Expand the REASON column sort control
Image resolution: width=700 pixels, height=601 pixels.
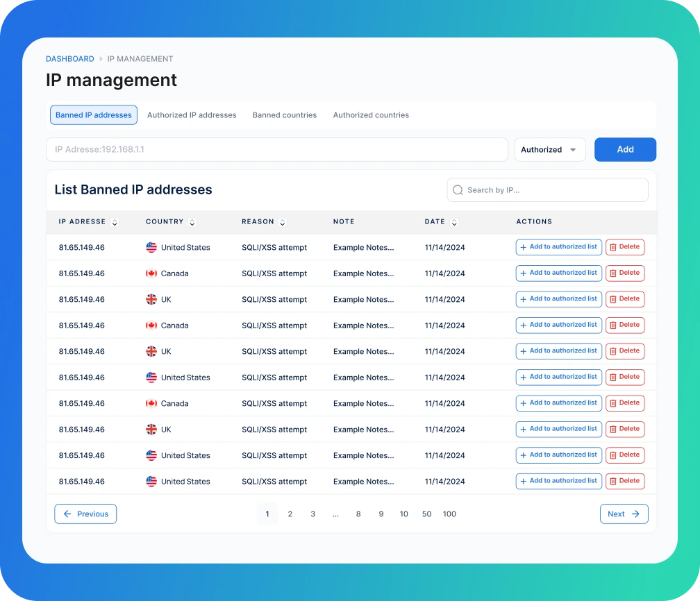282,222
